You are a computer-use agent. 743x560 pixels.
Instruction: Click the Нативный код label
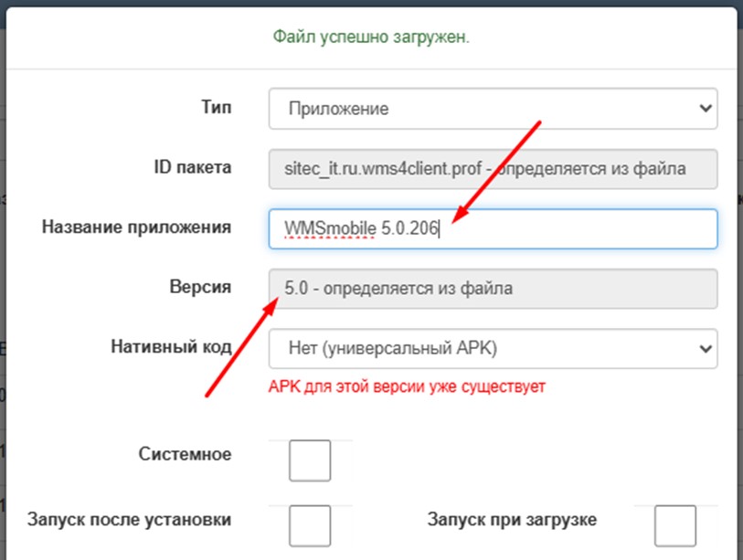click(171, 347)
